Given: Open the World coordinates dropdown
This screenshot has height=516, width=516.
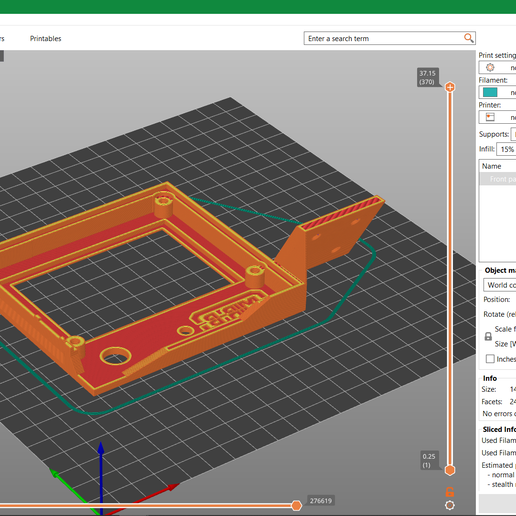Looking at the screenshot, I should click(x=500, y=285).
